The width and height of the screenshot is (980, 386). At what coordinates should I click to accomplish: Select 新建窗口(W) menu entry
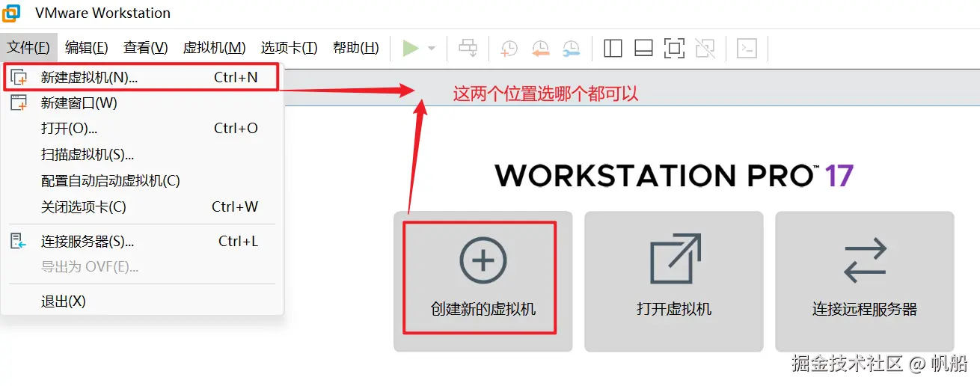point(142,102)
